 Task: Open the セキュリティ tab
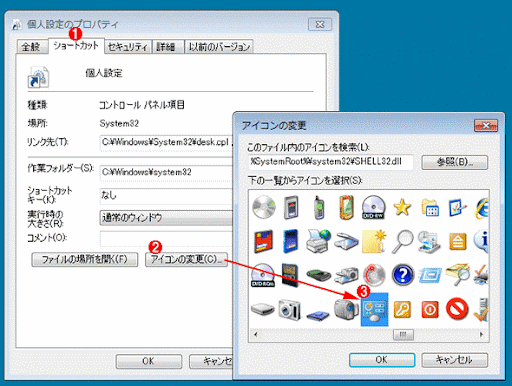click(128, 47)
